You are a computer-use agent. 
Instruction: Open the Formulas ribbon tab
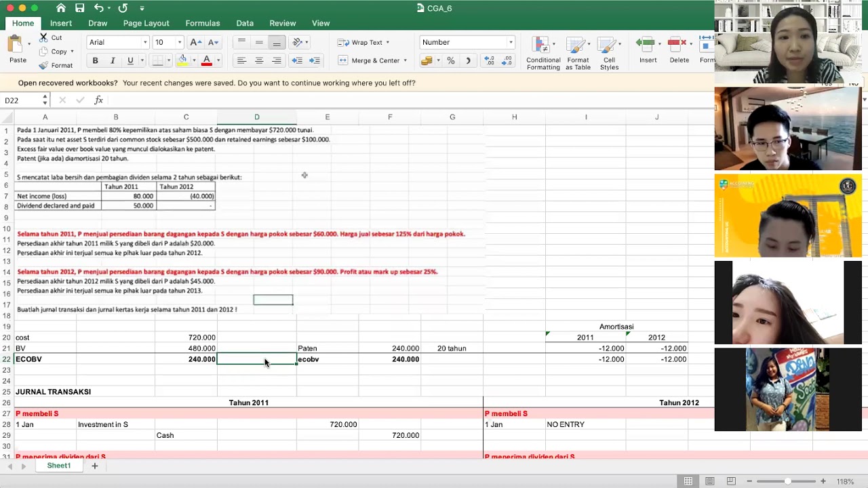click(203, 23)
